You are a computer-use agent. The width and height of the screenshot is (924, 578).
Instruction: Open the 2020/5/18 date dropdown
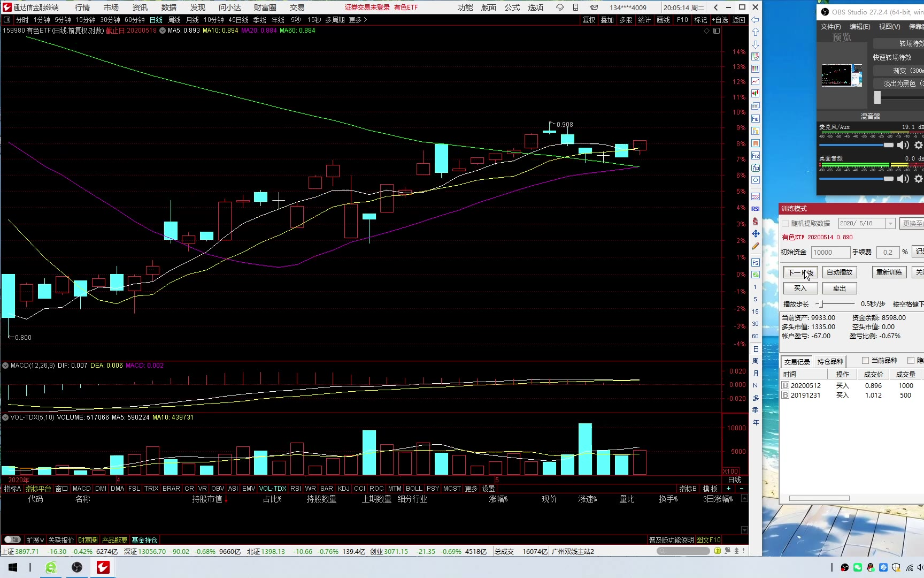point(890,223)
